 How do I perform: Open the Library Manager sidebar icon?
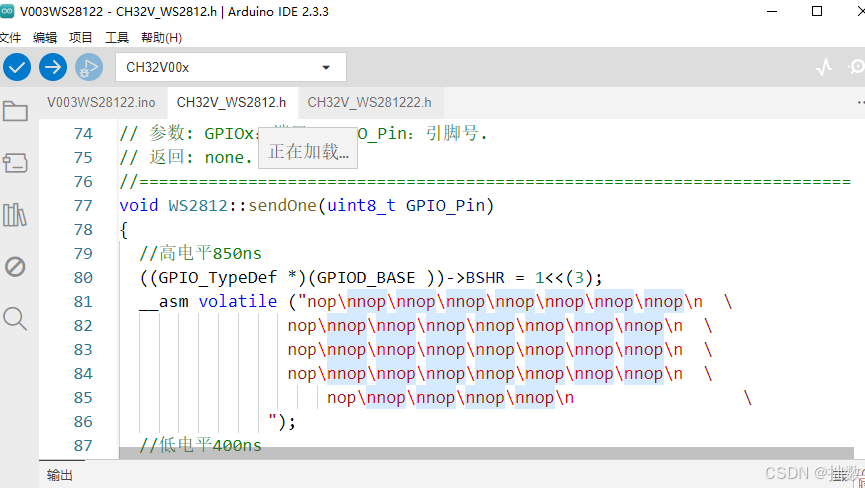pos(15,214)
